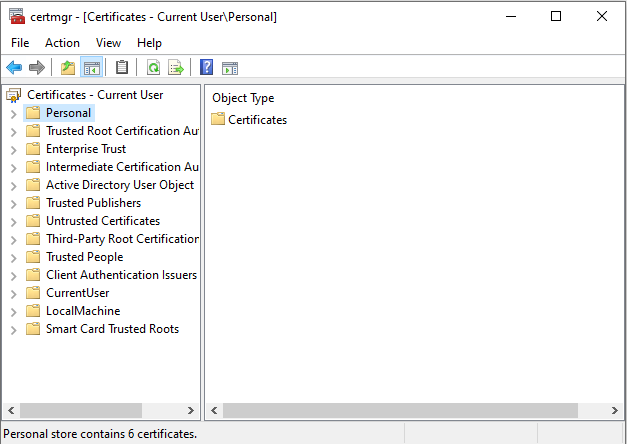This screenshot has height=444, width=627.
Task: Click right pane scroll left arrow
Action: [214, 410]
